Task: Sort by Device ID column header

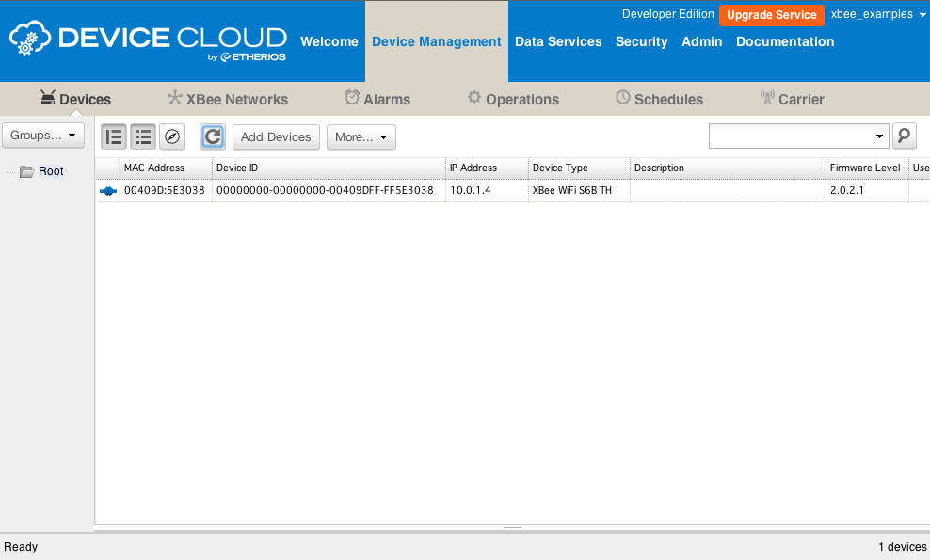Action: [x=329, y=168]
